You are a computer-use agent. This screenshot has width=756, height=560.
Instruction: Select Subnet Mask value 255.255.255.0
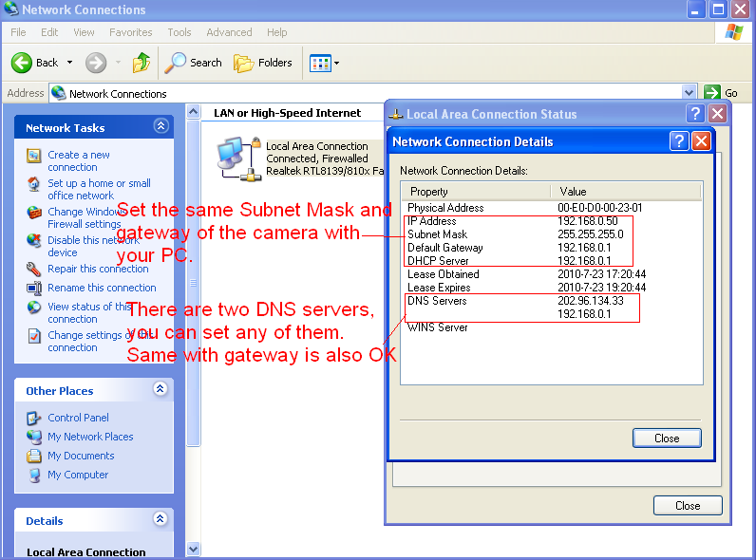click(x=590, y=234)
